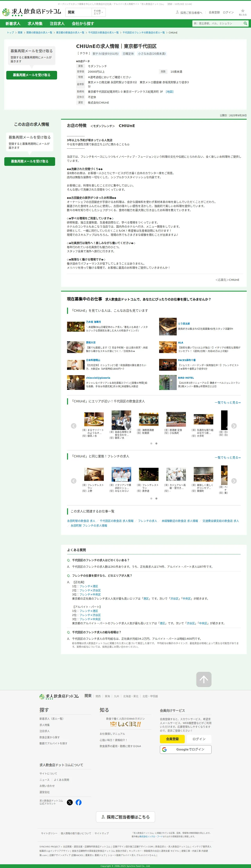This screenshot has height=868, width=251.
Task: Select first page dot of フレンチ carousel
Action: tap(151, 498)
